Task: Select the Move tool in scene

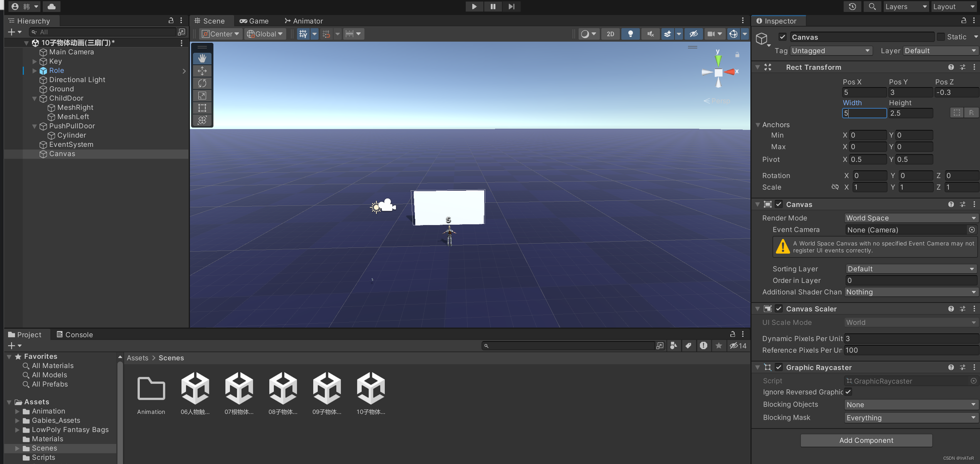Action: [x=202, y=71]
